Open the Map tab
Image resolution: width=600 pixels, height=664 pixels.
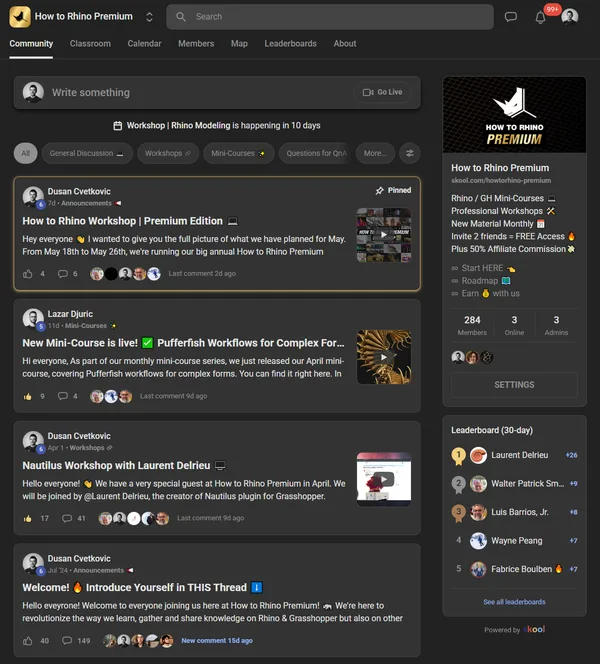pyautogui.click(x=239, y=44)
